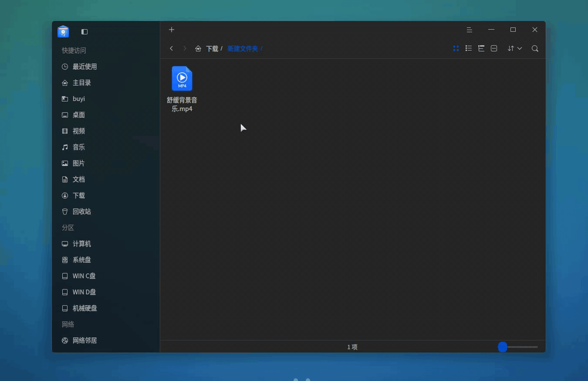Image resolution: width=588 pixels, height=381 pixels.
Task: Open the main menu hamburger icon
Action: [470, 30]
